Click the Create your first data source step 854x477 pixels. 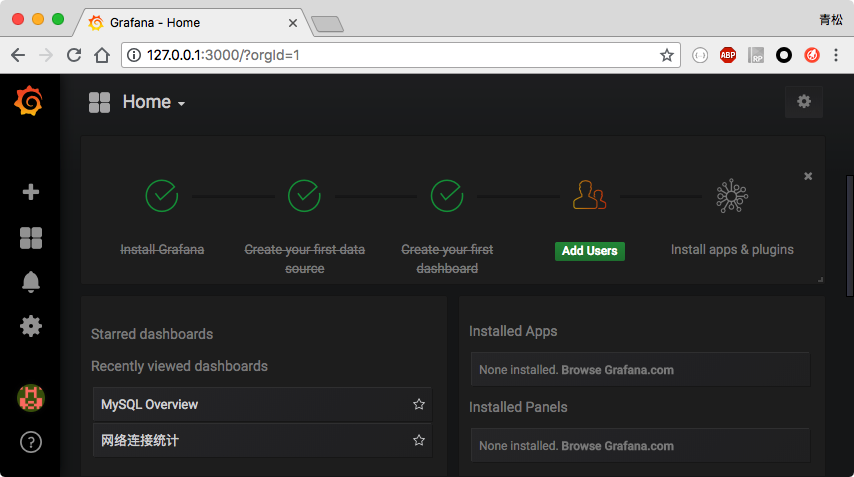coord(304,259)
